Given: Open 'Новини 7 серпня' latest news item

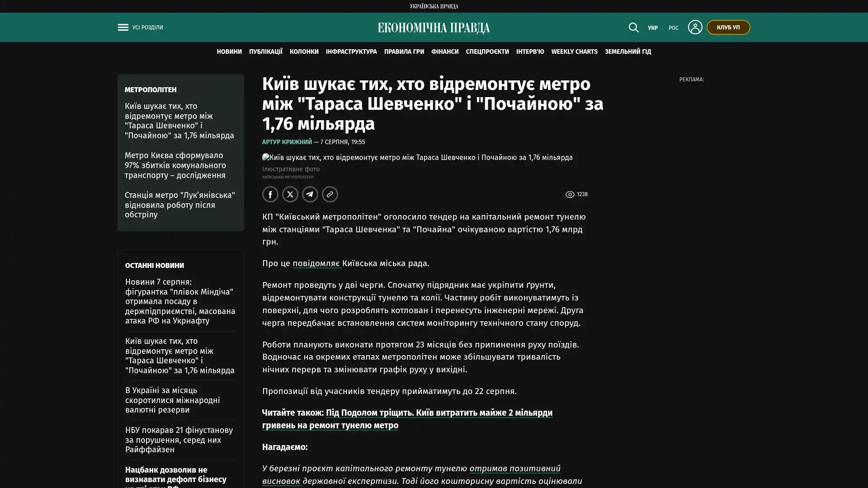Looking at the screenshot, I should [x=180, y=301].
